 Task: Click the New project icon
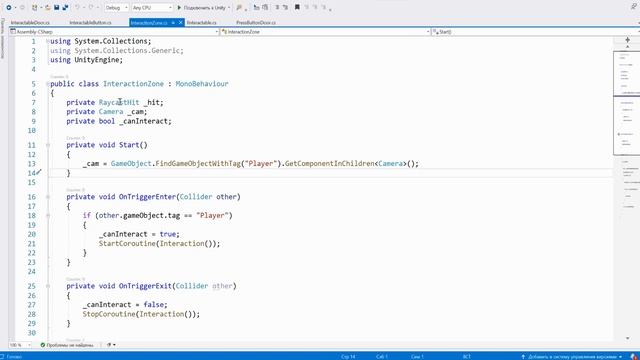pos(34,7)
